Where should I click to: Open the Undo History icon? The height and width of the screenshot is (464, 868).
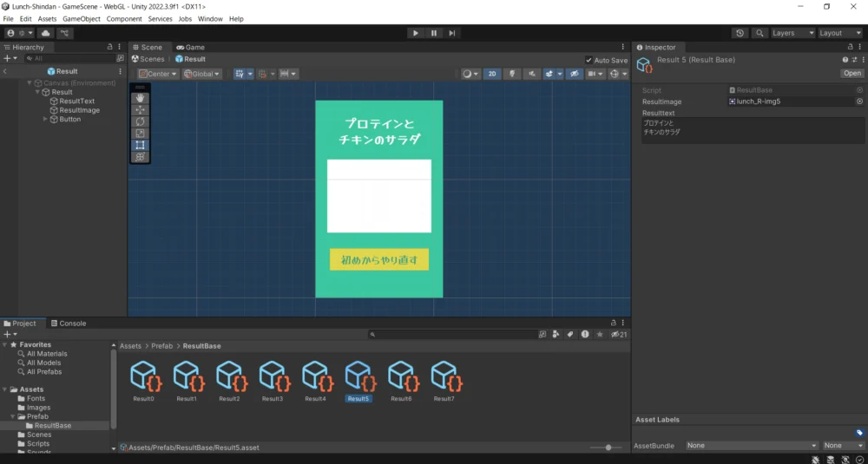pyautogui.click(x=740, y=33)
